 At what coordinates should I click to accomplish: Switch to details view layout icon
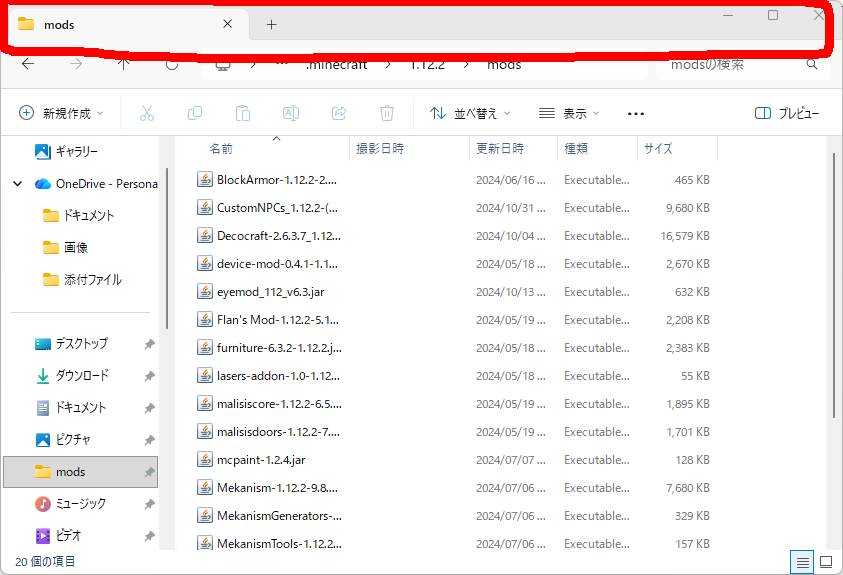802,562
